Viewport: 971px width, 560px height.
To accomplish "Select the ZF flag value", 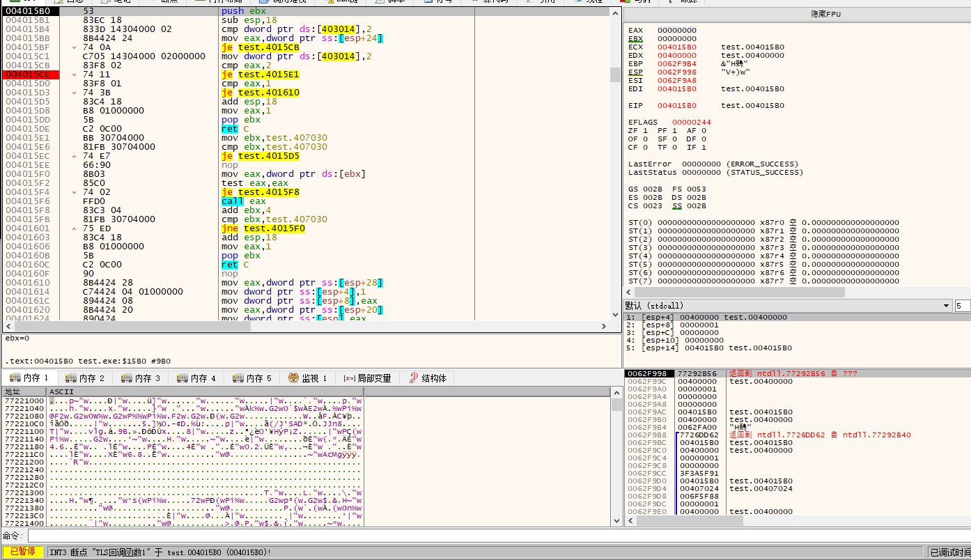I will [644, 131].
